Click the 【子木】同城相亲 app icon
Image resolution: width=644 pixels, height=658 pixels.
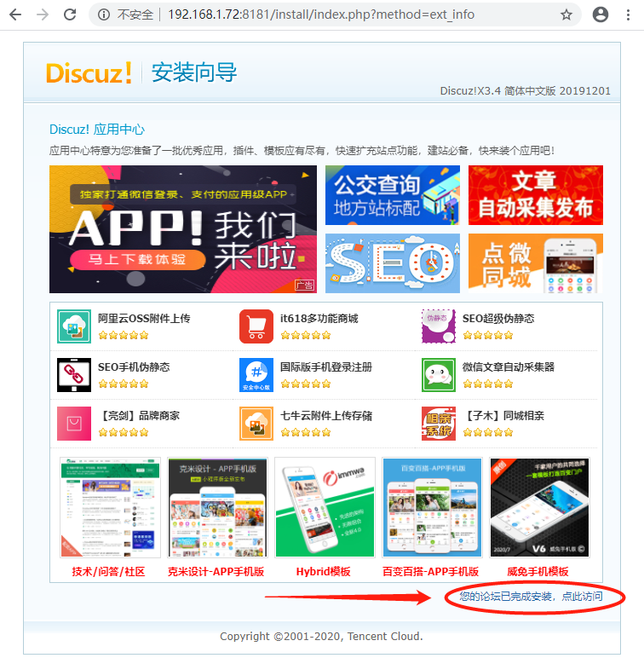[439, 424]
